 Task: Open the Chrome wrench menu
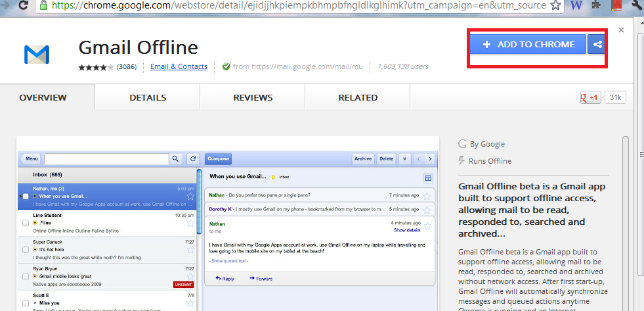(635, 6)
